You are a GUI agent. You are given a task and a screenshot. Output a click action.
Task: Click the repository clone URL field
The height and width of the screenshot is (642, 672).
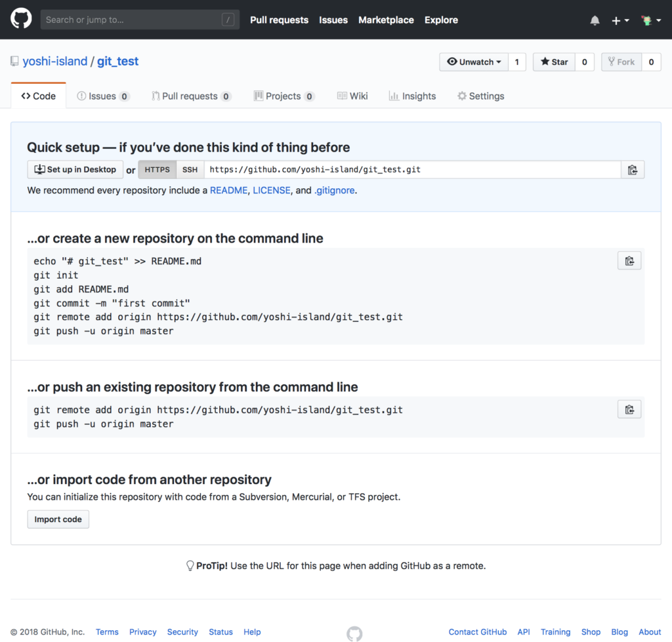click(x=412, y=170)
